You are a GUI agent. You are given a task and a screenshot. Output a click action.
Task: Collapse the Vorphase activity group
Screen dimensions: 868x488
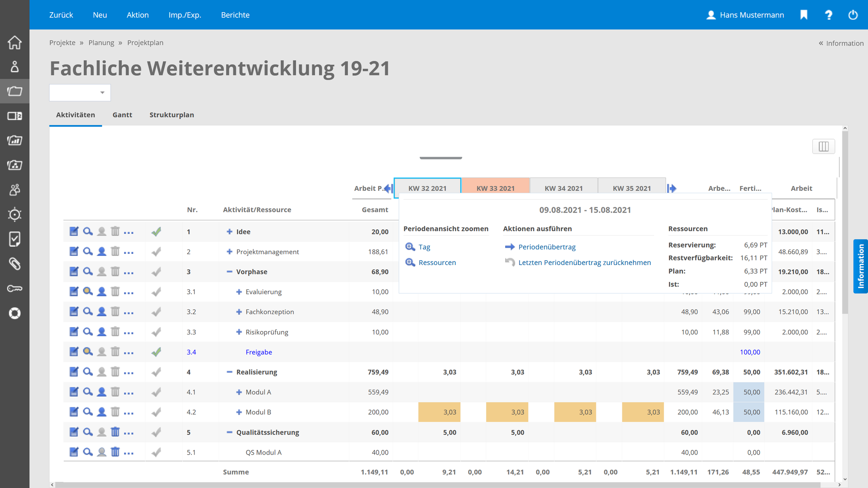coord(230,272)
